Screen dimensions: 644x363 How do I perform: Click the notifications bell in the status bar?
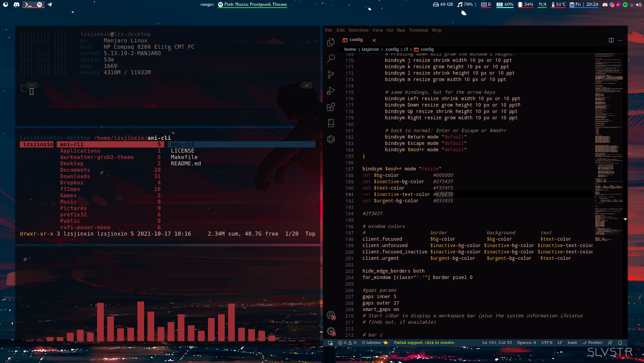pos(620,342)
